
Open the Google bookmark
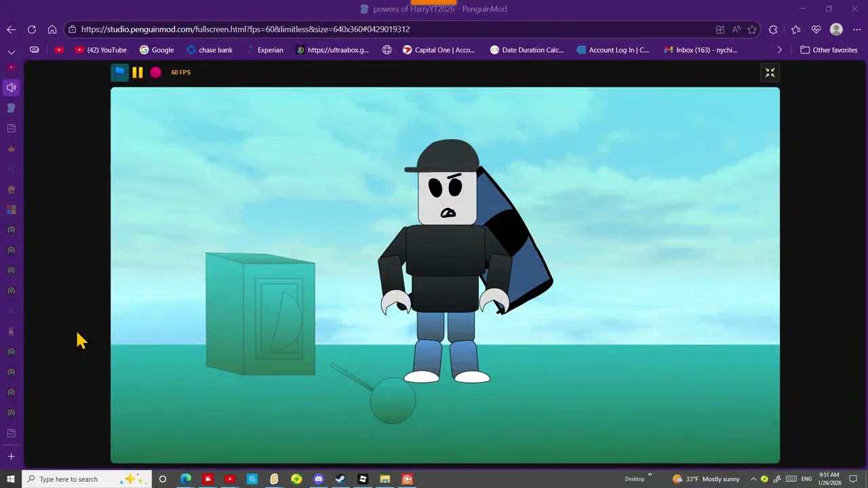coord(157,49)
